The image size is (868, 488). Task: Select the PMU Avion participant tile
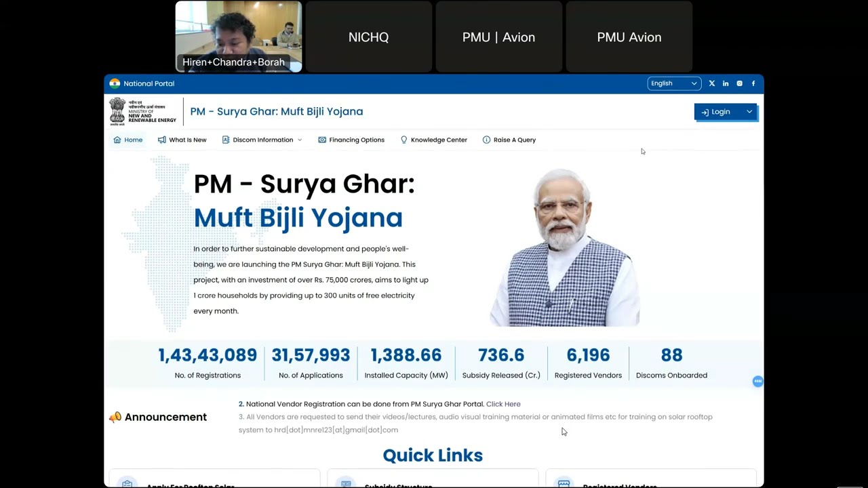click(x=629, y=37)
